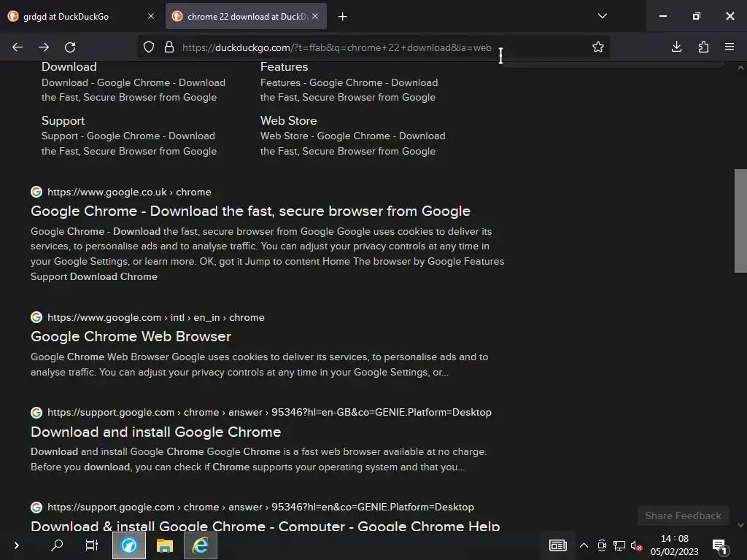Launch Internet Explorer from taskbar
This screenshot has width=747, height=560.
[200, 545]
